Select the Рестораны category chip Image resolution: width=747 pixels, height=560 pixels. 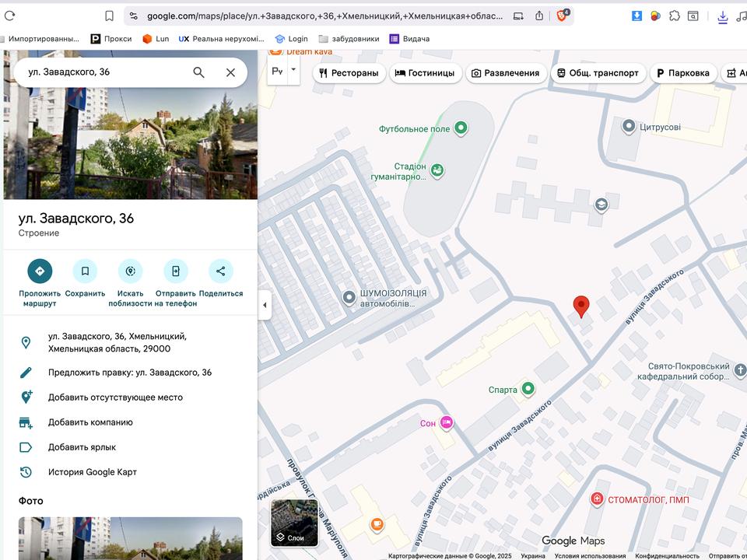coord(349,73)
